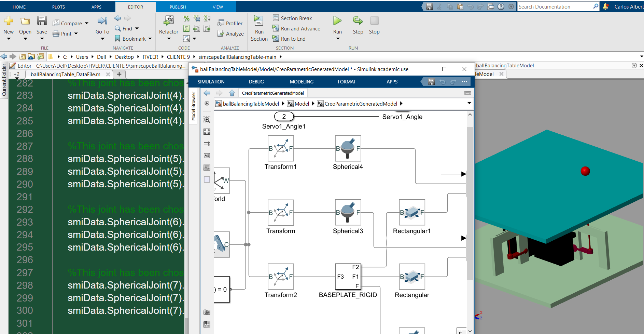Select the Spherical4 joint block

coord(348,148)
